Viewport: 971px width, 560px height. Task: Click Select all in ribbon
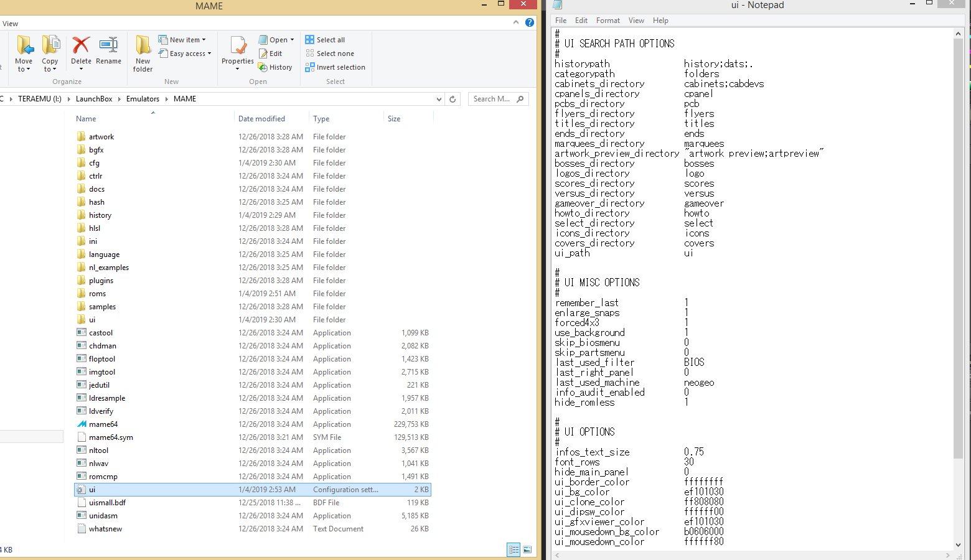click(325, 40)
